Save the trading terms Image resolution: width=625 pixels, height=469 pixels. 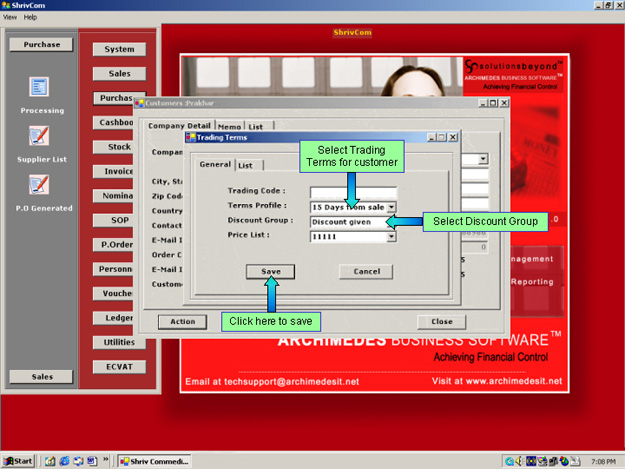(270, 271)
